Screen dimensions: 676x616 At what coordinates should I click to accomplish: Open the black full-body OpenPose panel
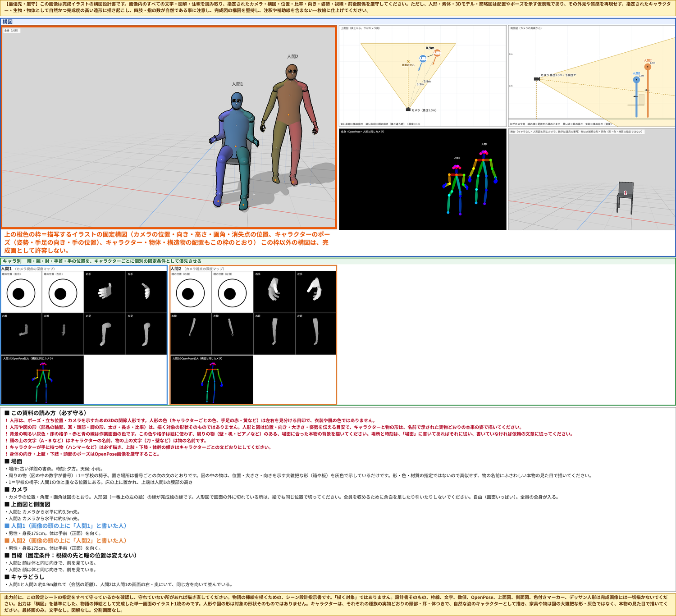423,179
